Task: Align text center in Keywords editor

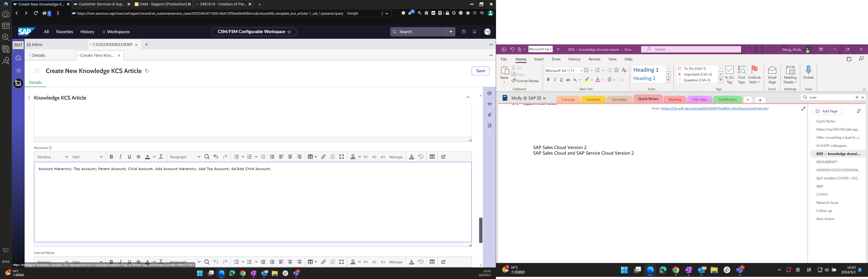Action: tap(290, 157)
